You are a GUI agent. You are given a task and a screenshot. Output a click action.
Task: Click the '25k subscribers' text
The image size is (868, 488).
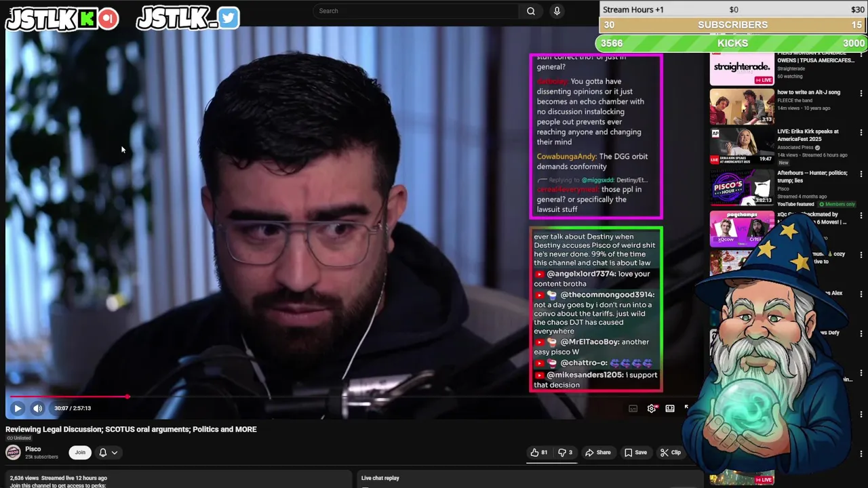tap(41, 457)
